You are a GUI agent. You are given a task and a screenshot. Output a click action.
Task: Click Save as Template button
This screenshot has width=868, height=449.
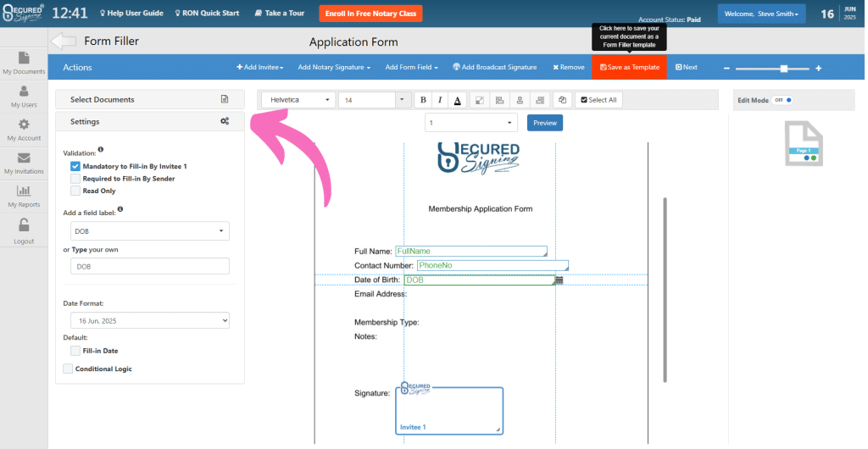coord(629,67)
